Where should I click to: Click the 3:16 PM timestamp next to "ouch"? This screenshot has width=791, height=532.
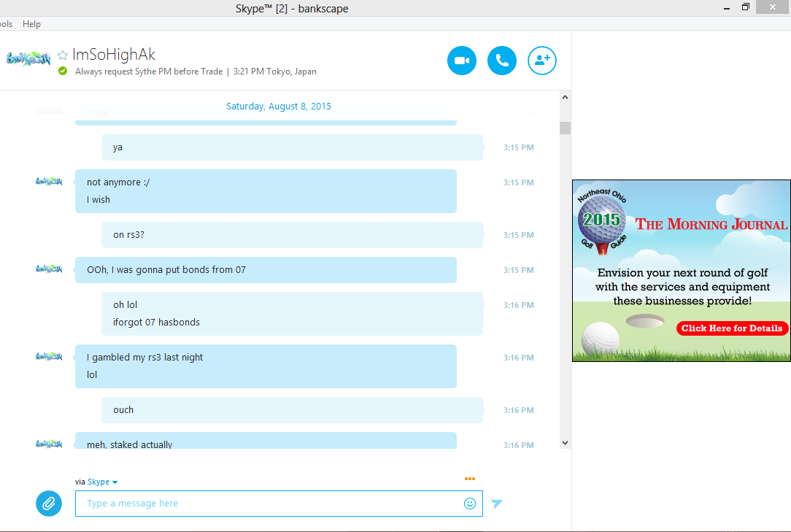[519, 410]
